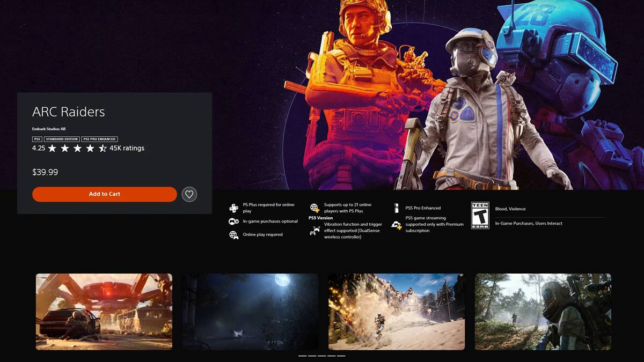Click the $39.99 price
The image size is (644, 362).
click(45, 172)
